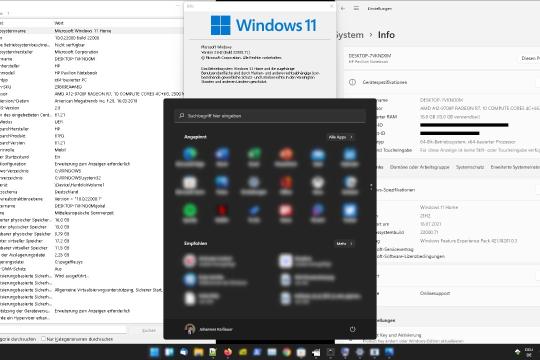Screen dimensions: 540x360
Task: Expand 'Alle Apps' list in Start menu
Action: click(340, 137)
